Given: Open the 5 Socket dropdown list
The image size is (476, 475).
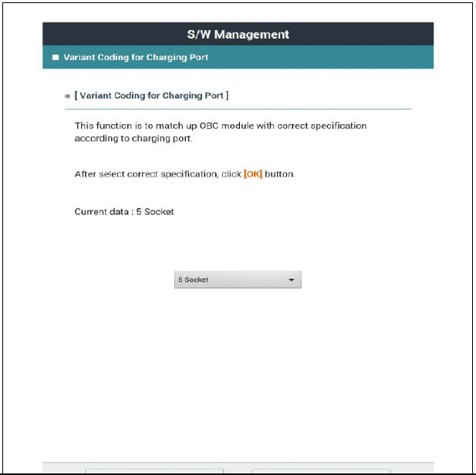Looking at the screenshot, I should coord(238,280).
